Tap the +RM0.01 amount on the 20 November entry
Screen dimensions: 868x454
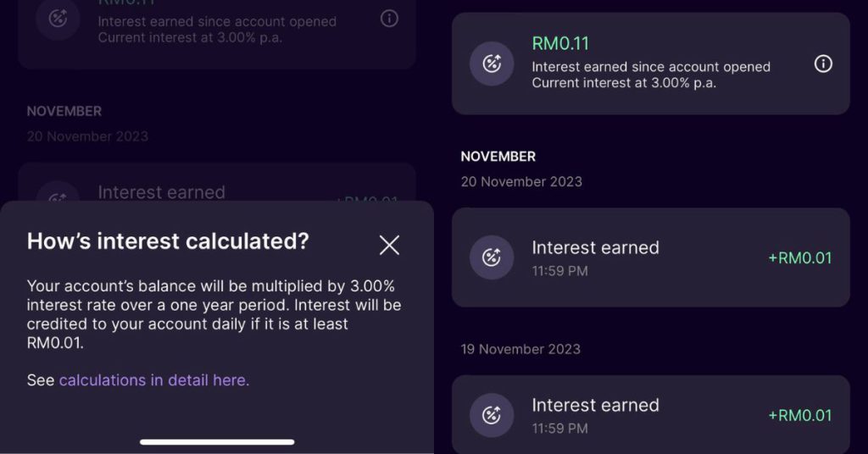pos(800,257)
